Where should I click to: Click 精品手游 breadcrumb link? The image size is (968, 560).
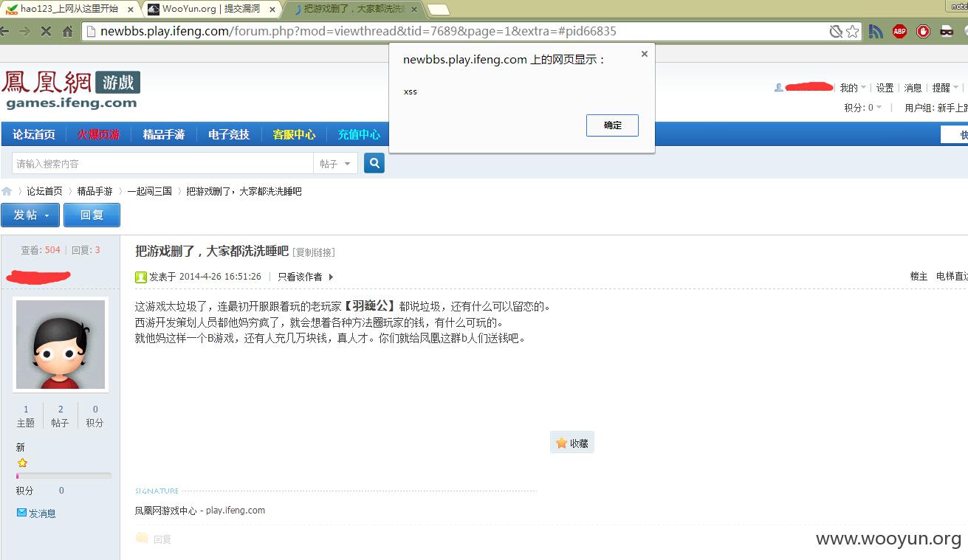tap(95, 191)
